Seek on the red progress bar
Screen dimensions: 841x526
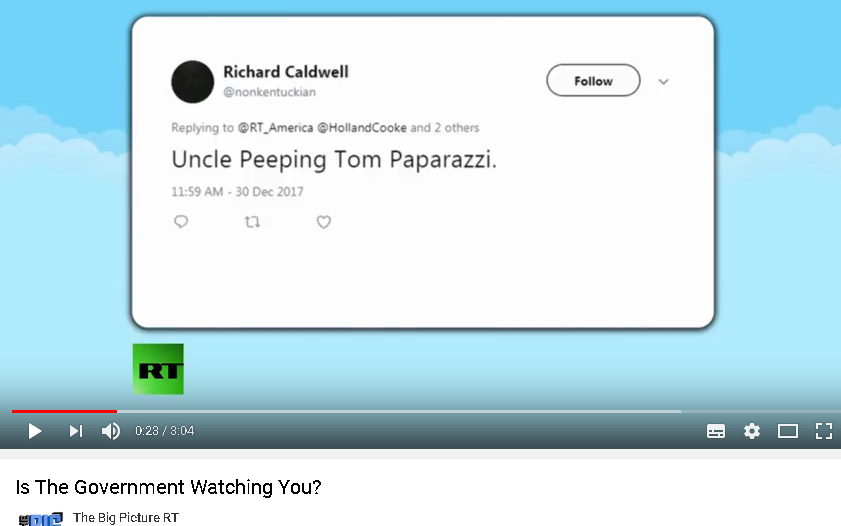[64, 411]
